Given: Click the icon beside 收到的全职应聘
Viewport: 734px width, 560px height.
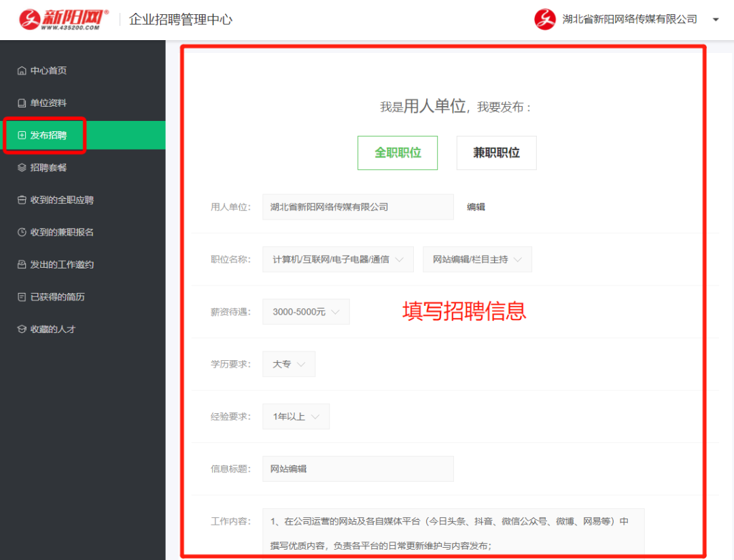Looking at the screenshot, I should pyautogui.click(x=22, y=200).
